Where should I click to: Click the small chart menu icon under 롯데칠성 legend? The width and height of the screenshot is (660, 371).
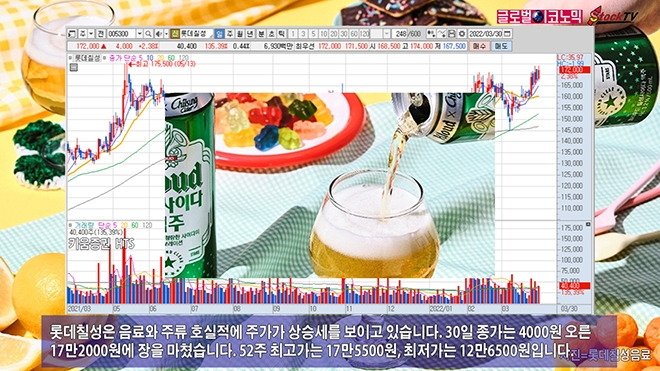click(x=74, y=67)
